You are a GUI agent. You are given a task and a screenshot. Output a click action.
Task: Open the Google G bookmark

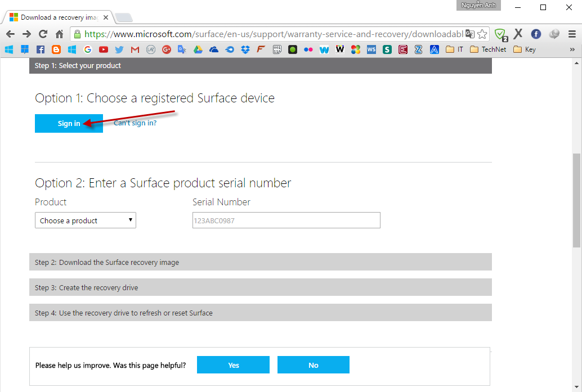pos(88,49)
